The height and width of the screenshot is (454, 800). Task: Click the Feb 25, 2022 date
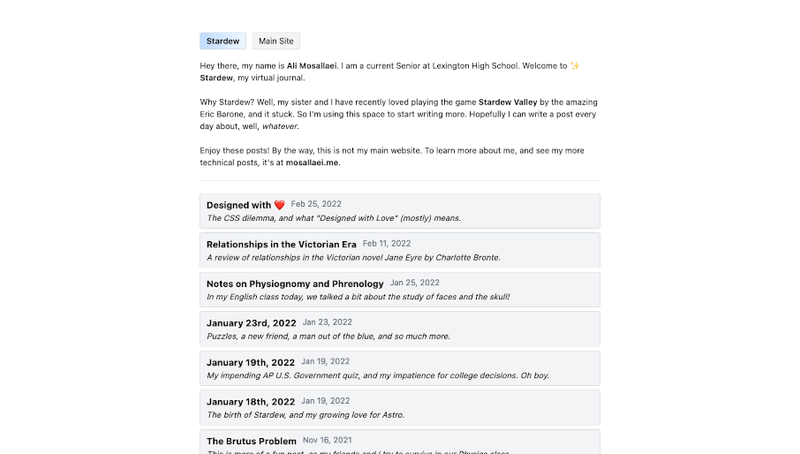pyautogui.click(x=317, y=204)
